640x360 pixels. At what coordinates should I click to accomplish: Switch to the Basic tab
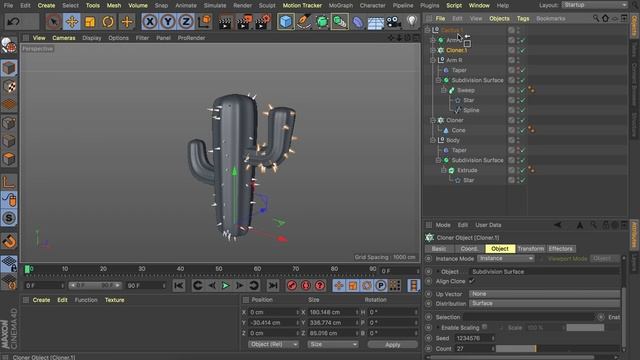click(439, 249)
